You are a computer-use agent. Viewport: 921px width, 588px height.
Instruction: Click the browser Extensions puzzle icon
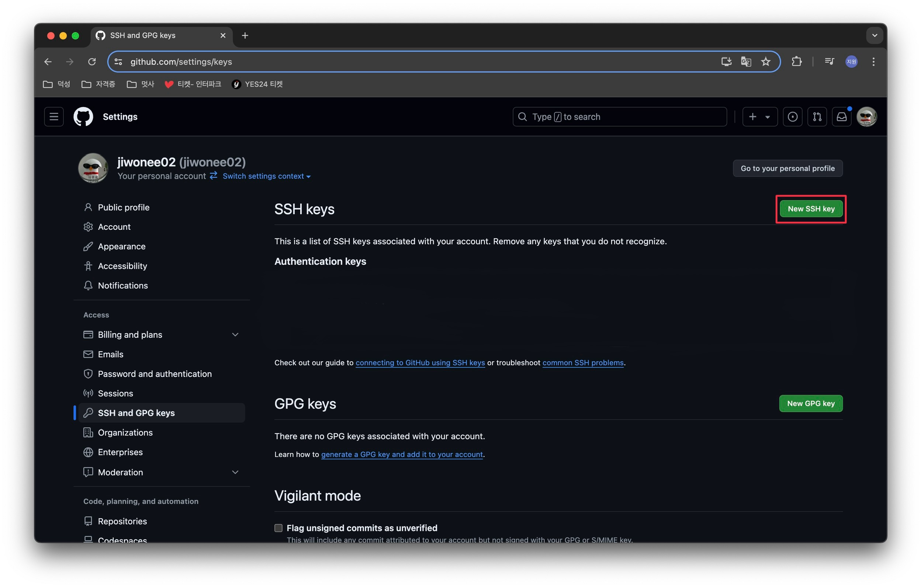[796, 62]
